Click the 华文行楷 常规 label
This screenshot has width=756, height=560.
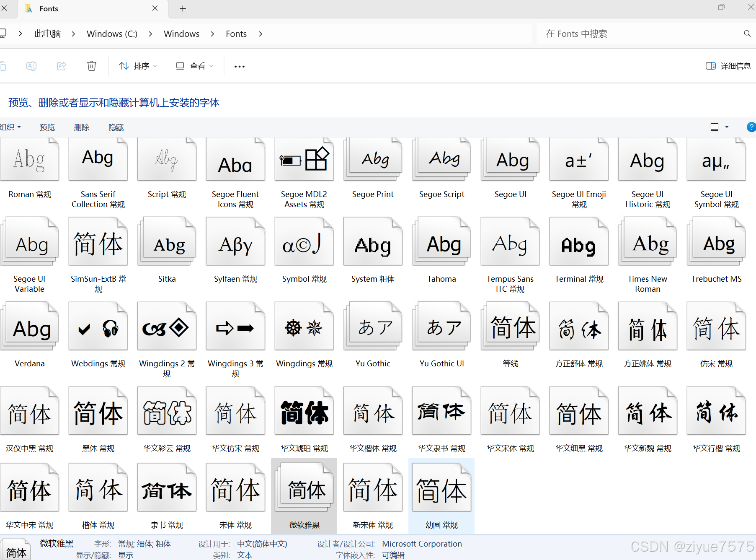point(716,449)
